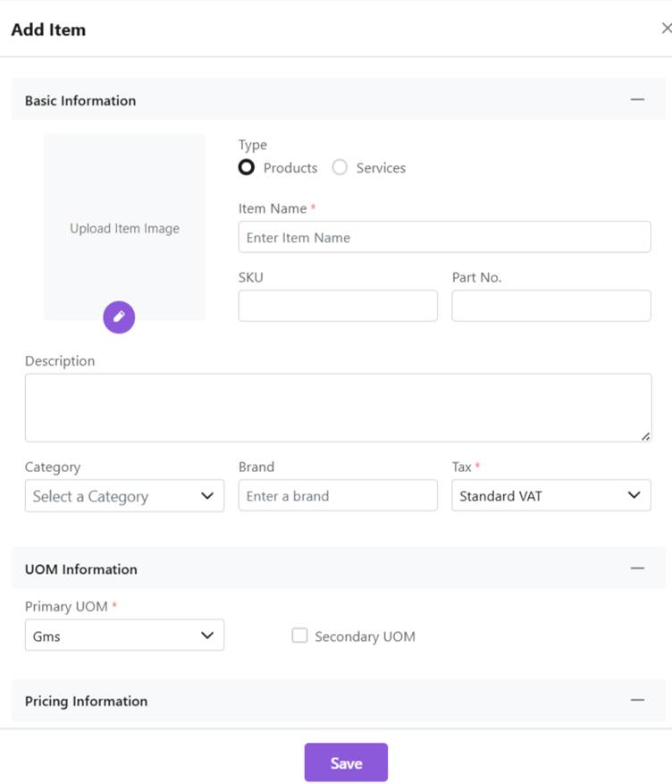Focus the Enter a brand field
672x784 pixels.
[x=338, y=495]
